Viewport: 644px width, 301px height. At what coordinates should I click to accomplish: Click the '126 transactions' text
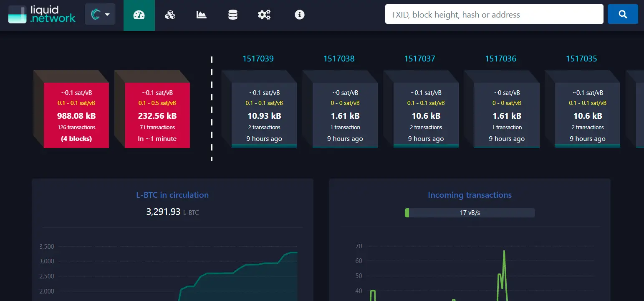[x=76, y=128]
